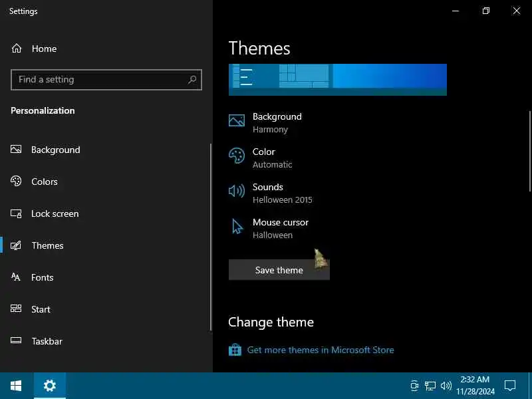532x399 pixels.
Task: Click the Themes brush icon in sidebar
Action: click(16, 245)
